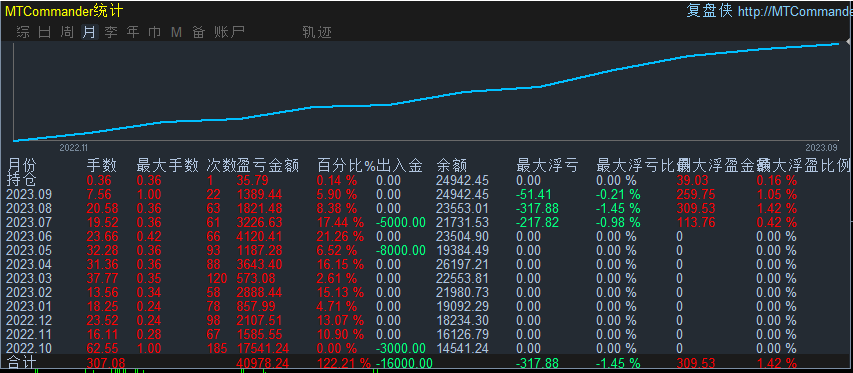
Task: Click the MTCommander统计 title
Action: point(64,10)
